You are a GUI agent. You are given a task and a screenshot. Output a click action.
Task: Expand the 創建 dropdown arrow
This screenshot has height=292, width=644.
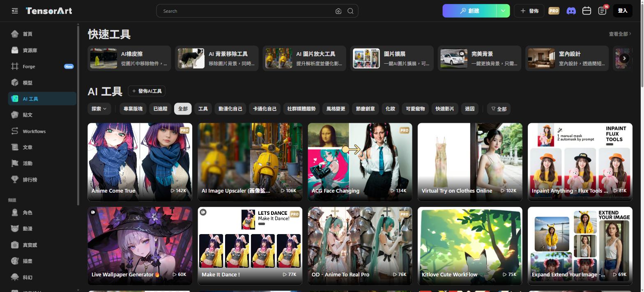[503, 11]
